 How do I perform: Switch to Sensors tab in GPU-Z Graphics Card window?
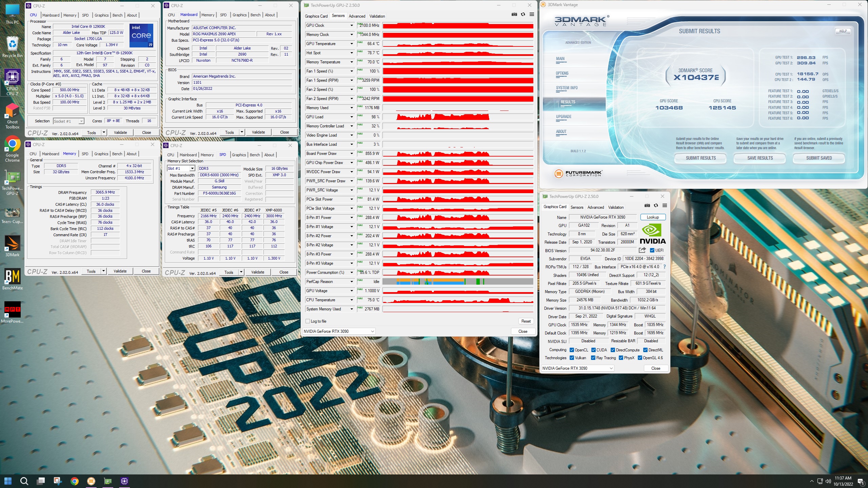pos(577,207)
